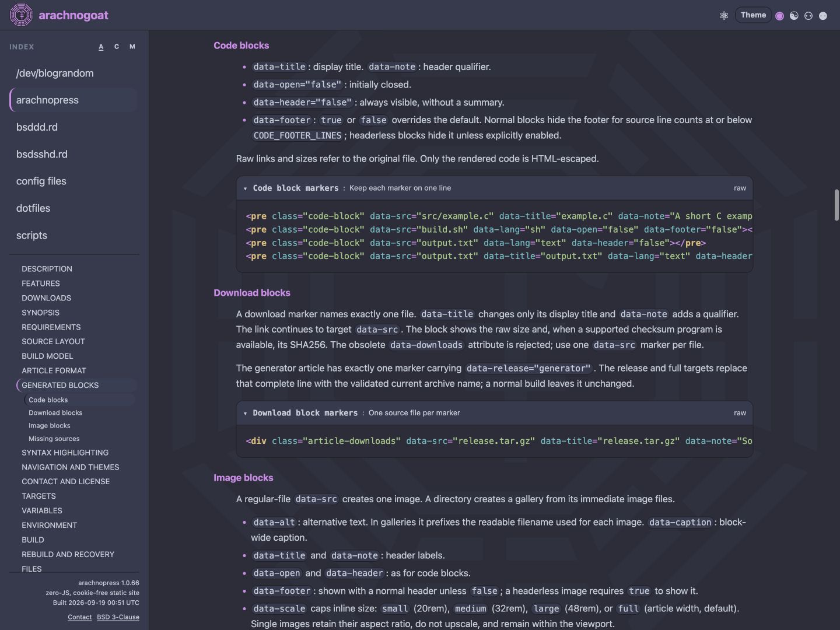
Task: Select the outlined face theme icon
Action: pos(808,16)
